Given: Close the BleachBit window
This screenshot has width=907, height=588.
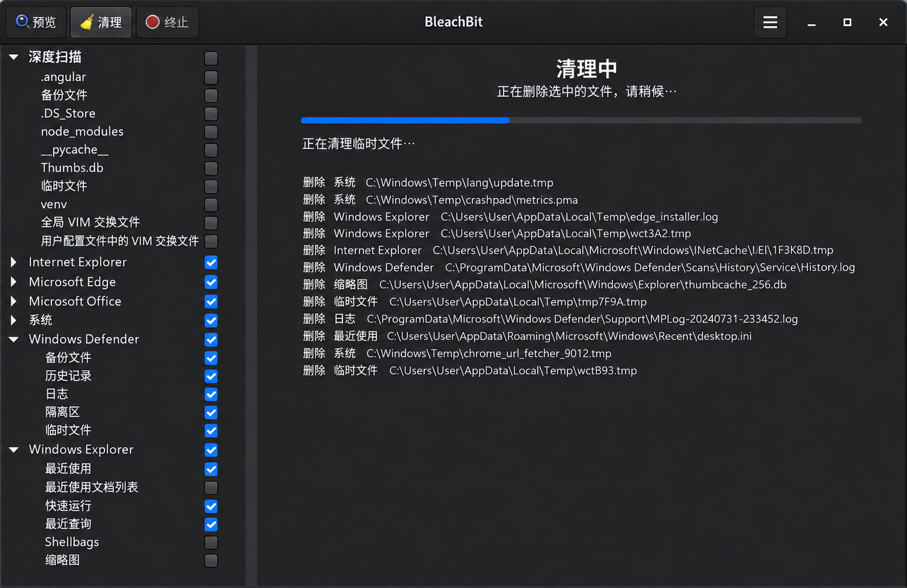Looking at the screenshot, I should point(883,22).
